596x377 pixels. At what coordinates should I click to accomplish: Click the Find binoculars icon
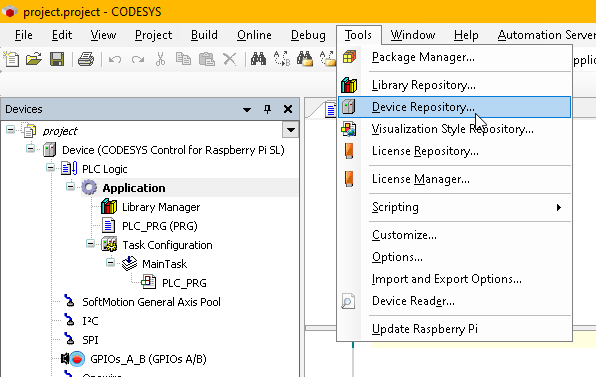pyautogui.click(x=258, y=59)
